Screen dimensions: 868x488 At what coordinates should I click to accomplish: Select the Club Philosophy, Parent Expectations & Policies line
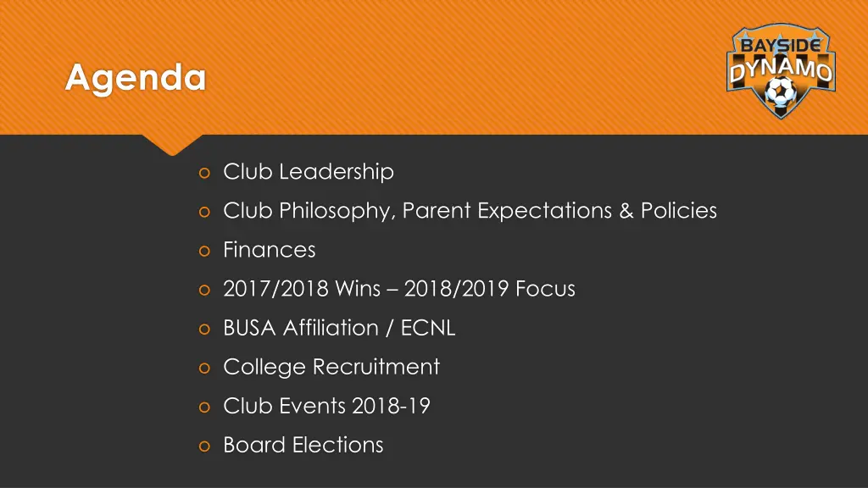470,211
